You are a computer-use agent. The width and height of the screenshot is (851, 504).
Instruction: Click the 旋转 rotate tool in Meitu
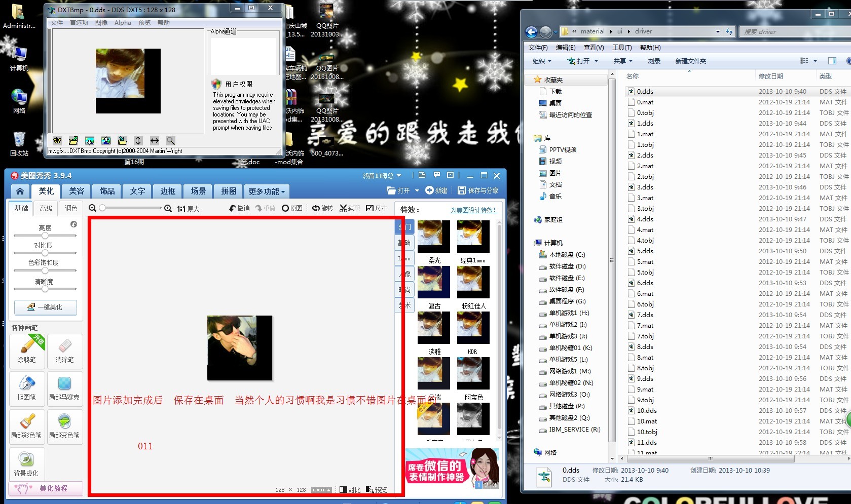(x=322, y=208)
